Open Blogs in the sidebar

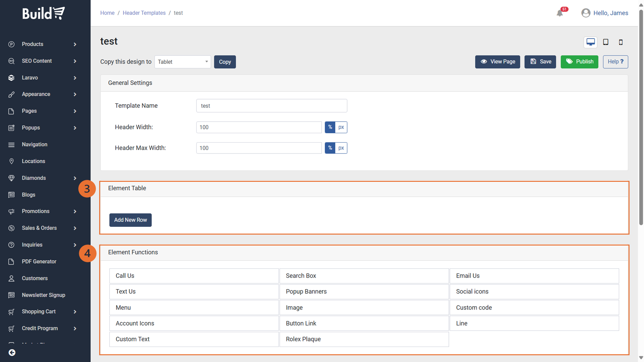tap(28, 195)
